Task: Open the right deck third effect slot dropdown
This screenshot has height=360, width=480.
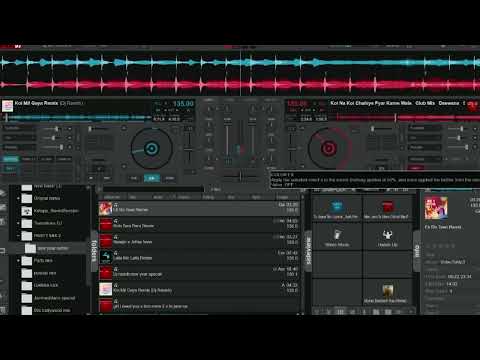Action: 424,147
